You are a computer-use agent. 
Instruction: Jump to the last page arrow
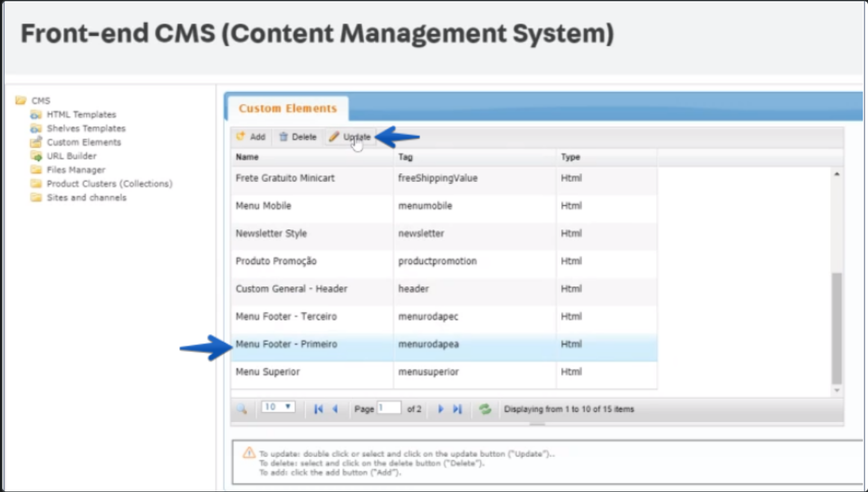pyautogui.click(x=458, y=409)
